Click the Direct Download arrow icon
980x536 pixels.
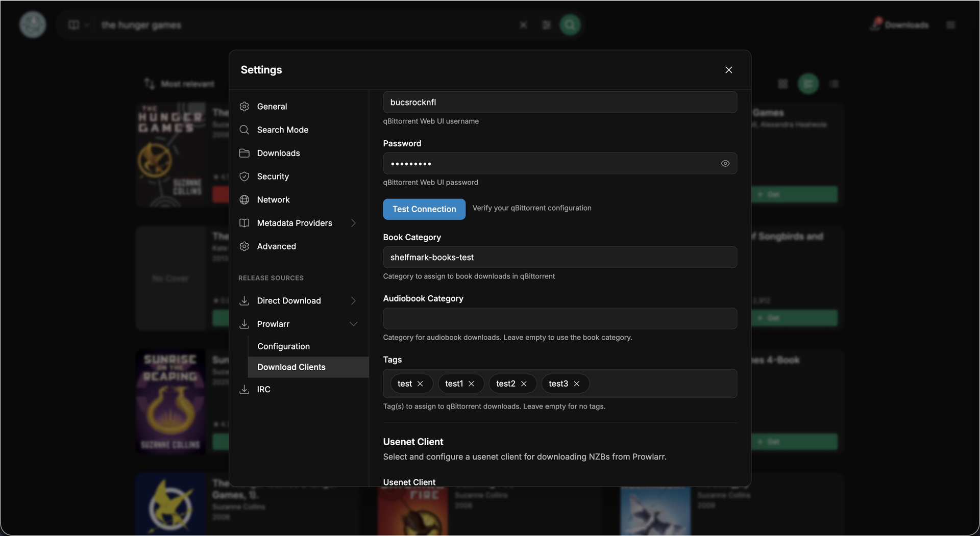coord(244,301)
